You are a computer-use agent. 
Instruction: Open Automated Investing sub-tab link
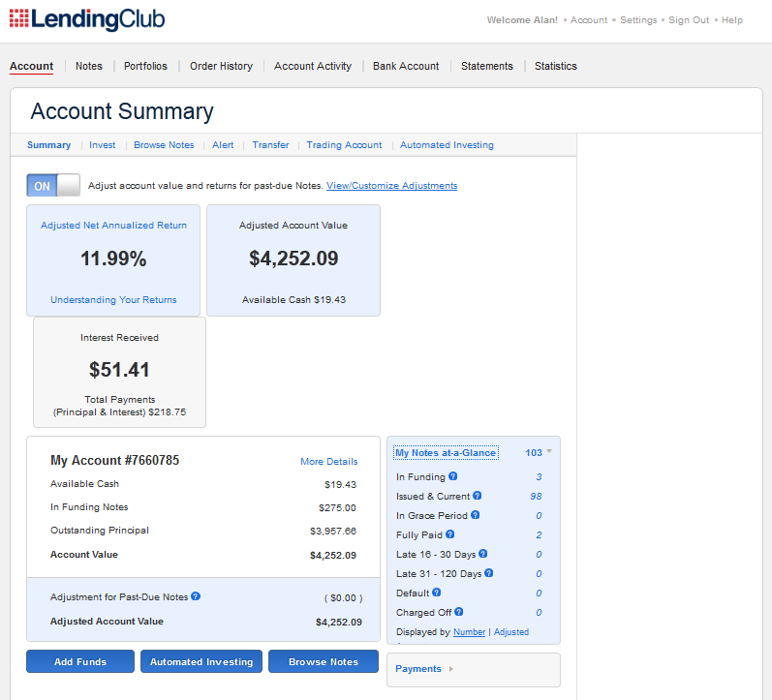[447, 145]
